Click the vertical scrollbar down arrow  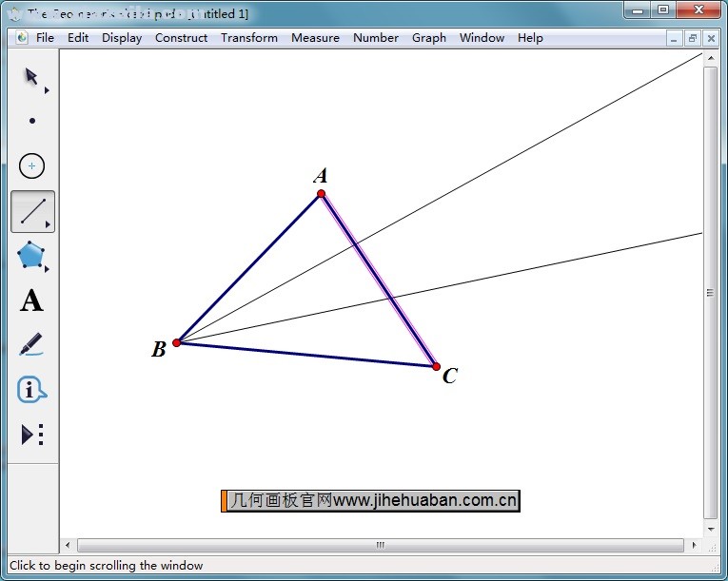(x=710, y=529)
